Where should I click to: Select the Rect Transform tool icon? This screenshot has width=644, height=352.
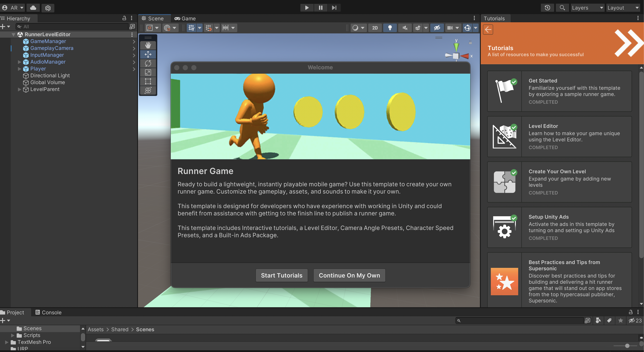pos(148,82)
